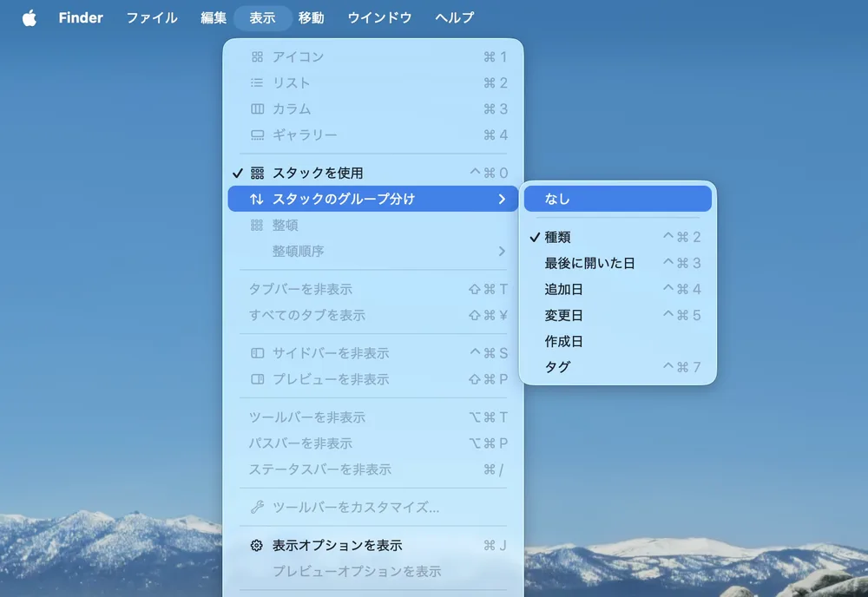Viewport: 868px width, 597px height.
Task: Click the wrench icon beside ツールバーをカスタマイズ
Action: coord(257,507)
